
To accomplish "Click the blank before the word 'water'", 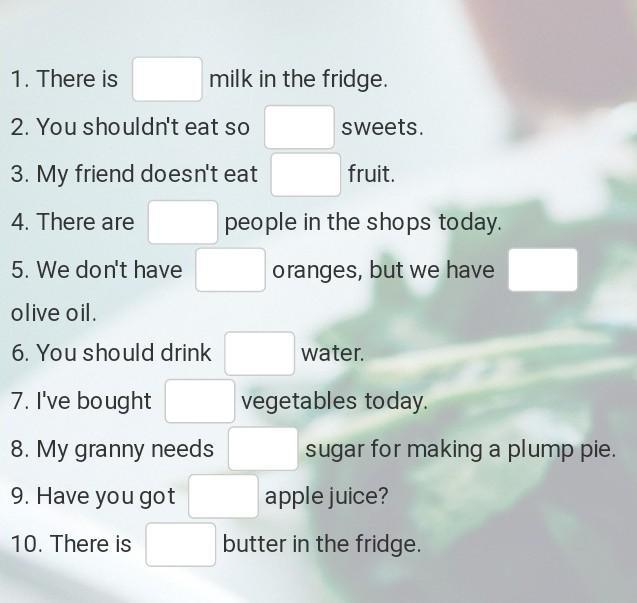I will 259,353.
